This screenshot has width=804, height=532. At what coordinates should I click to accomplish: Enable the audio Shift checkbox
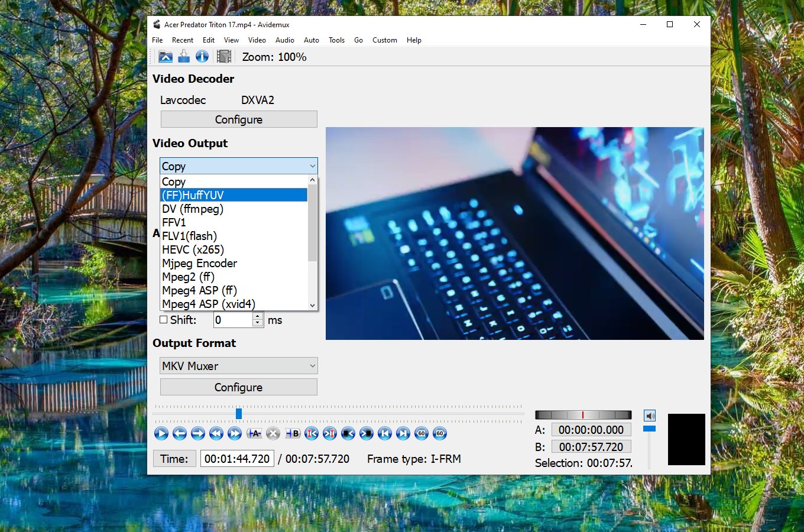pyautogui.click(x=164, y=320)
